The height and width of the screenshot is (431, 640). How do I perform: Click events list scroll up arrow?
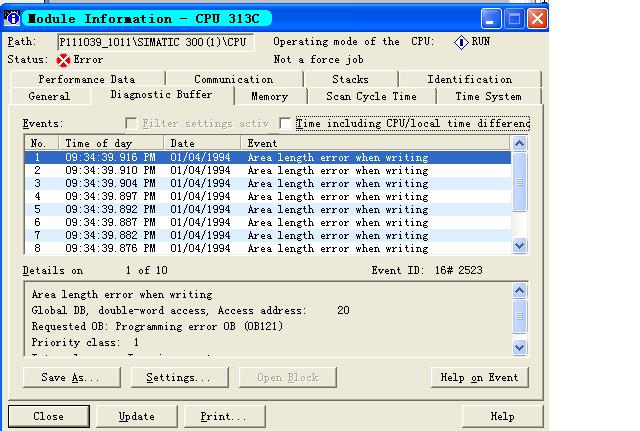click(519, 144)
